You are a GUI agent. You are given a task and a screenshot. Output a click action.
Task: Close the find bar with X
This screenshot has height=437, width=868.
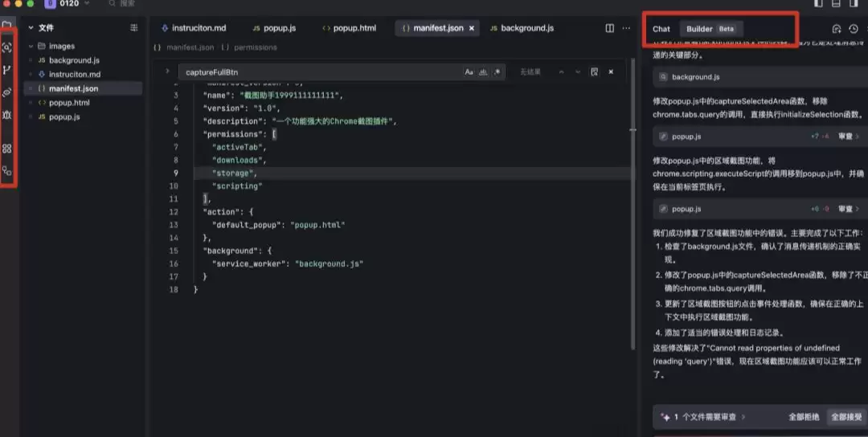click(x=611, y=72)
